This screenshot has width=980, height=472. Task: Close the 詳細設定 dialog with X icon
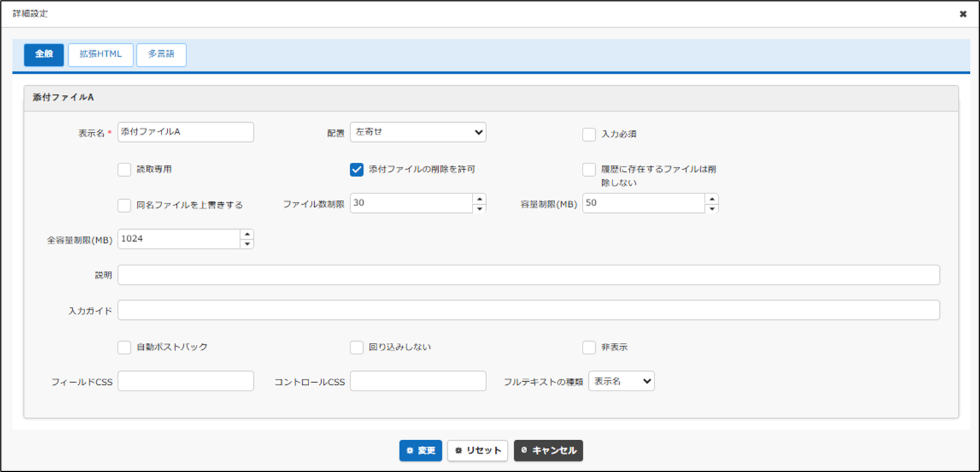click(963, 14)
